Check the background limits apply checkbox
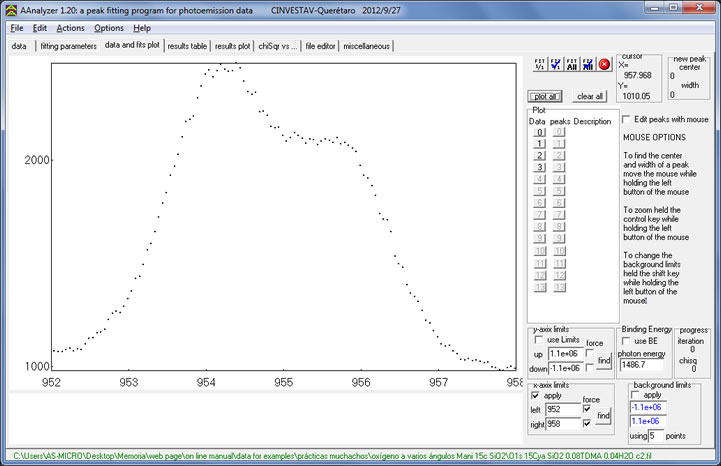Image resolution: width=721 pixels, height=466 pixels. point(636,395)
